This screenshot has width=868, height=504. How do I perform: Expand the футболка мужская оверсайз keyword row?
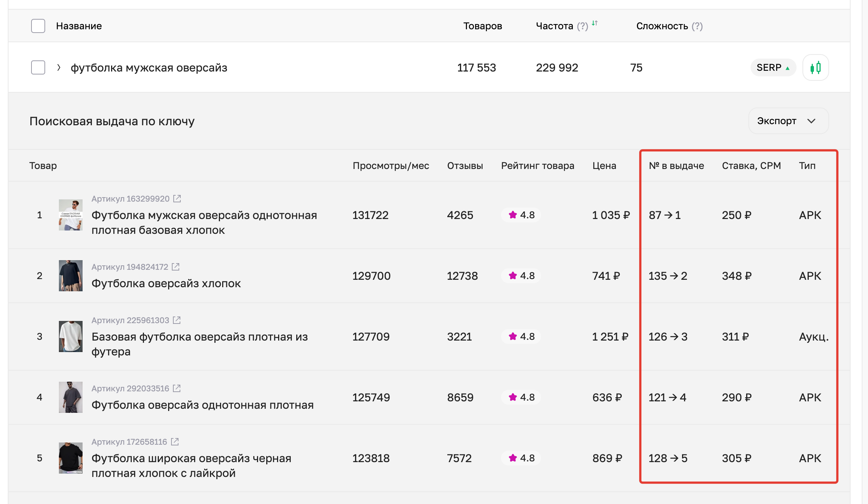click(x=58, y=67)
